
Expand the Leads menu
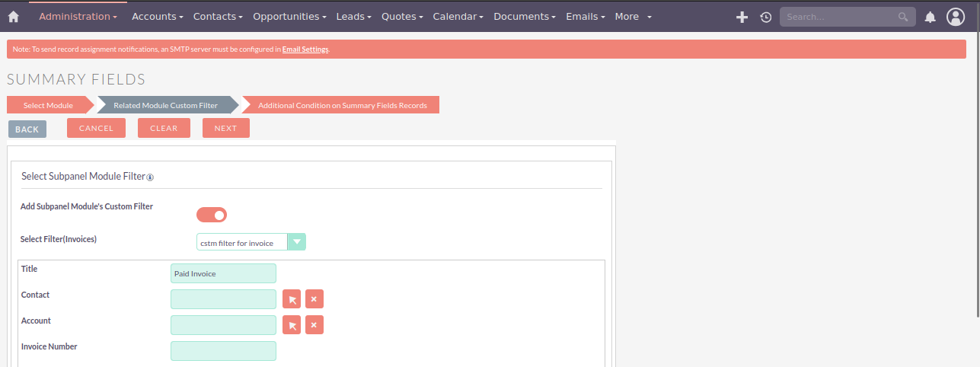pyautogui.click(x=354, y=17)
